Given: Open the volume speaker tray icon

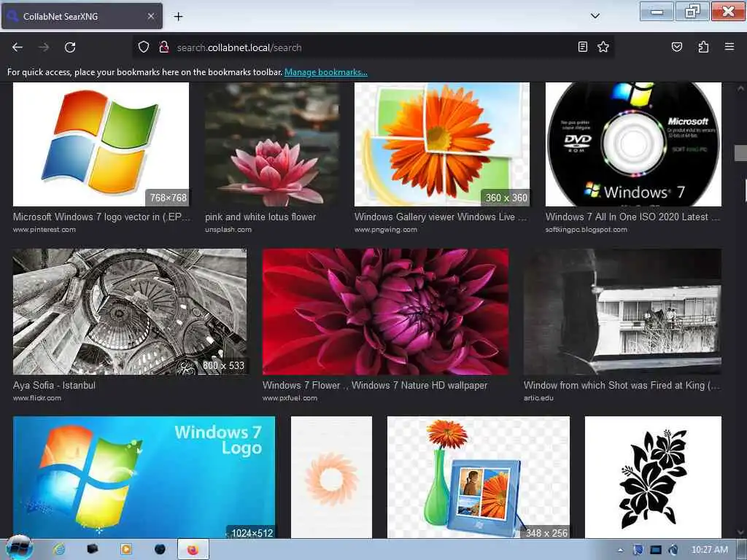Looking at the screenshot, I should pos(673,550).
